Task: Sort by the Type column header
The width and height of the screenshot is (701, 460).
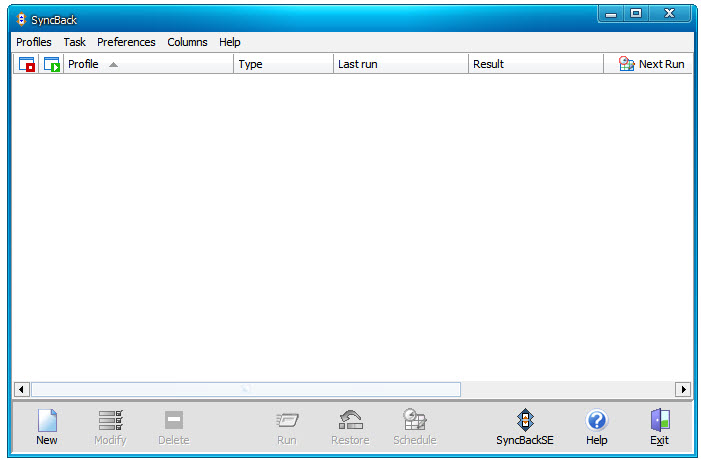Action: (x=283, y=64)
